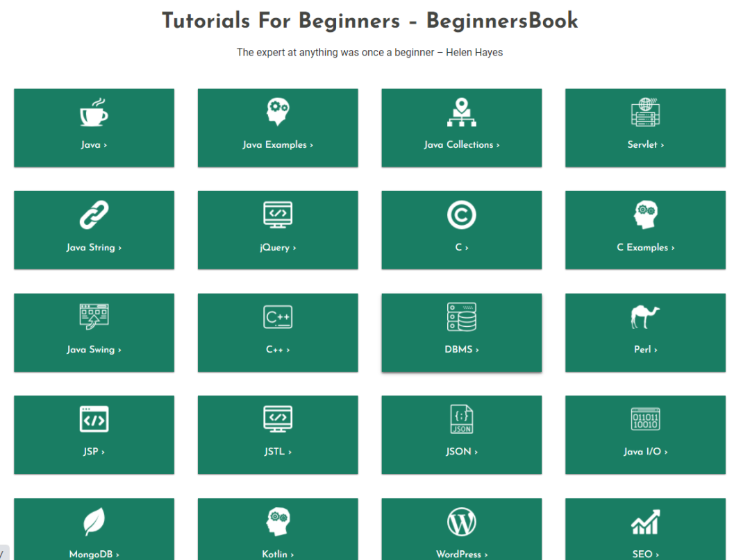This screenshot has width=750, height=560.
Task: Open the JSP › tutorial link
Action: coord(94,452)
